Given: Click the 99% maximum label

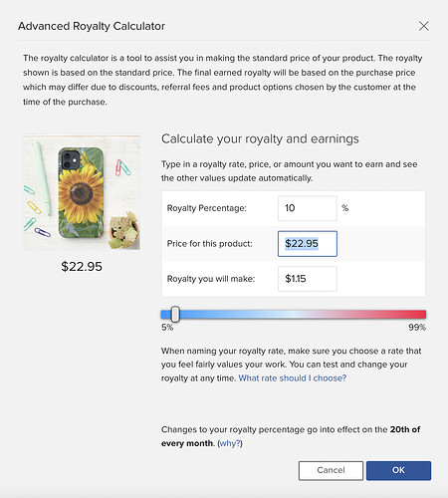Looking at the screenshot, I should coord(417,328).
